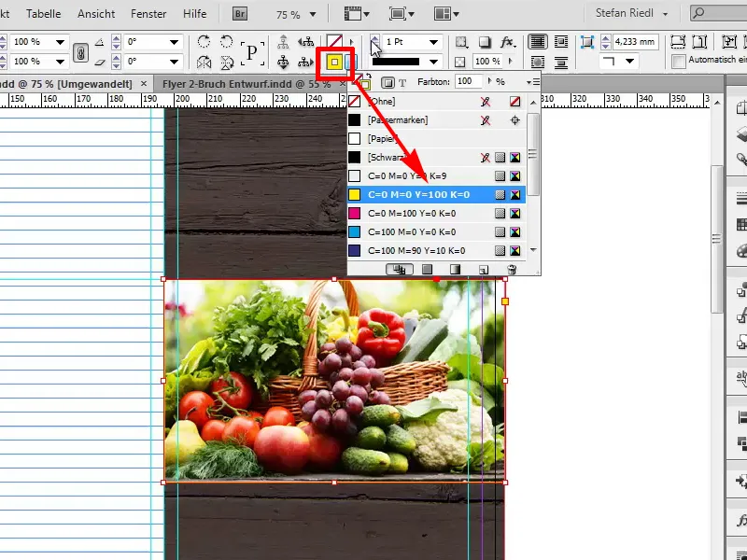The height and width of the screenshot is (560, 747).
Task: Enable Automatisch einpassen checkbox
Action: click(x=679, y=62)
